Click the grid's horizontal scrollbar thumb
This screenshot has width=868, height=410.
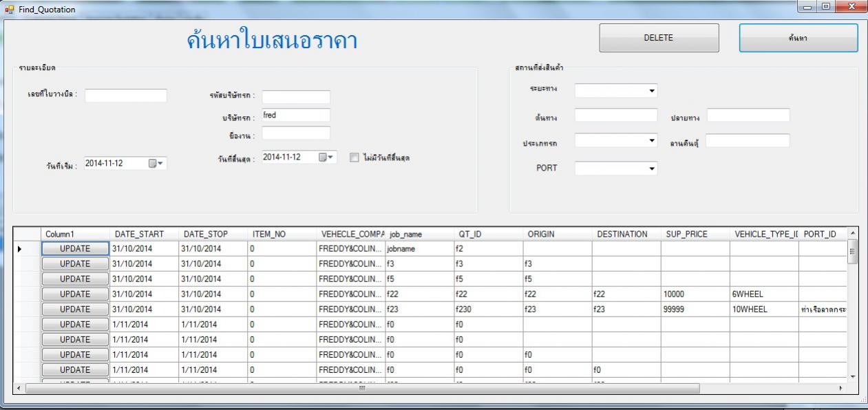(x=361, y=388)
